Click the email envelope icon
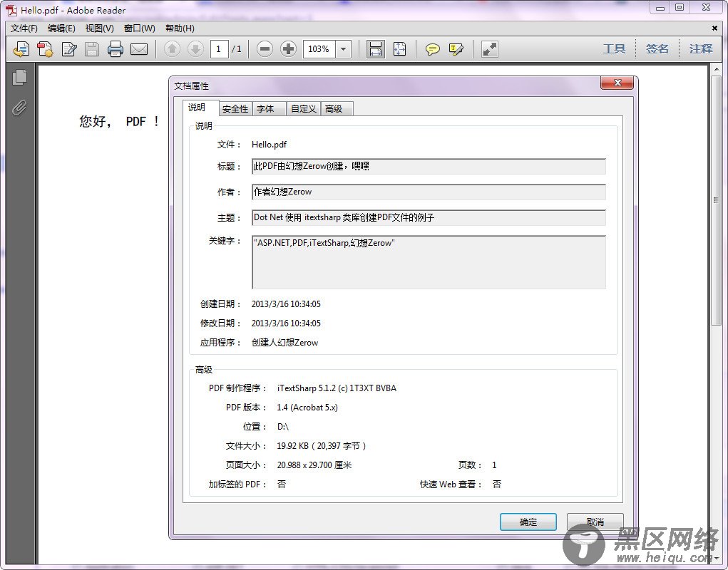The width and height of the screenshot is (728, 570). 139,48
